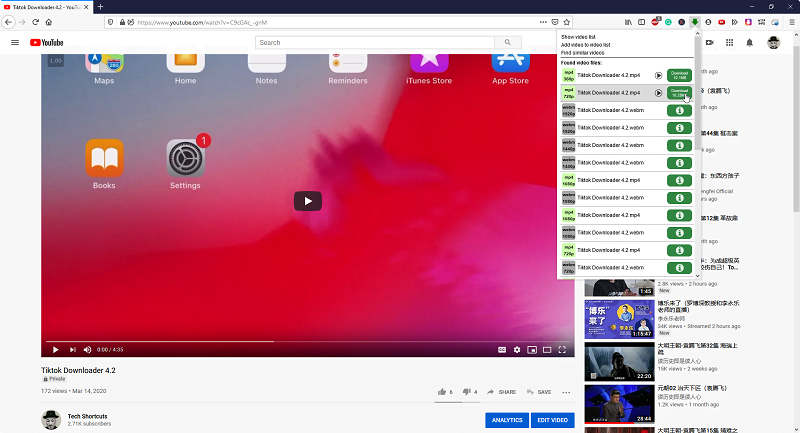This screenshot has width=800, height=433.
Task: Open more actions three dots below video
Action: (566, 392)
